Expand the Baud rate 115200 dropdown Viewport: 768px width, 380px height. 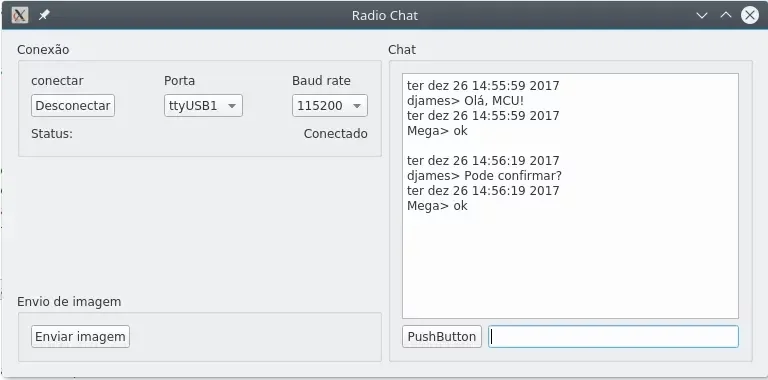pos(330,105)
